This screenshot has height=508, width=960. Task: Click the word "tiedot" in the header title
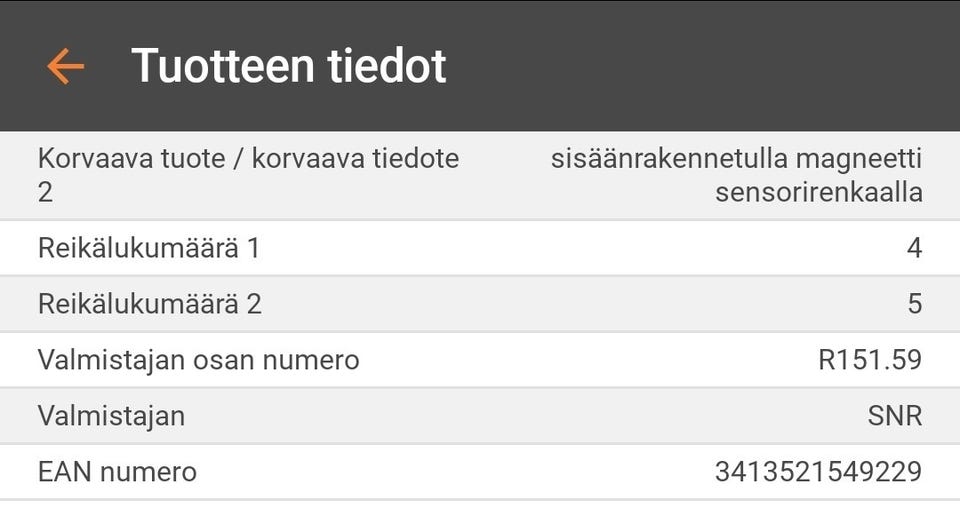[387, 66]
